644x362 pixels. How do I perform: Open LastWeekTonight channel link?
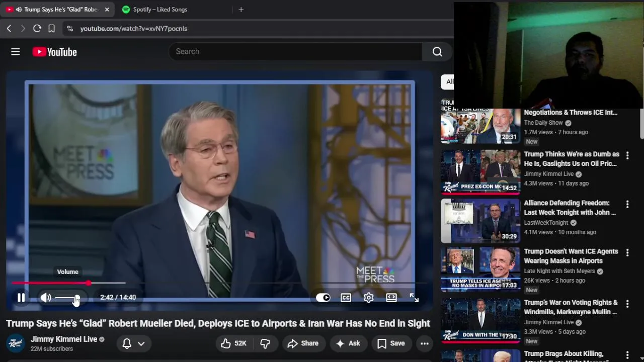546,223
